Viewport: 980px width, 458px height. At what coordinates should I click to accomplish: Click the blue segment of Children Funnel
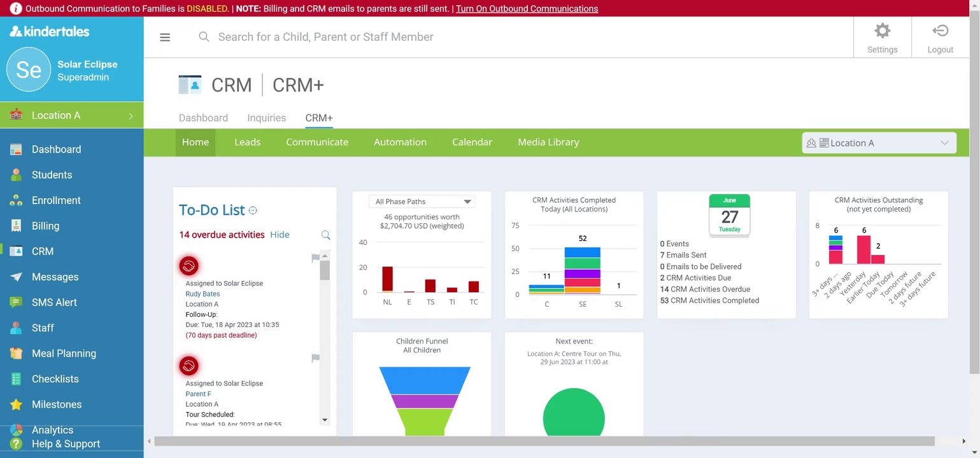tap(425, 380)
